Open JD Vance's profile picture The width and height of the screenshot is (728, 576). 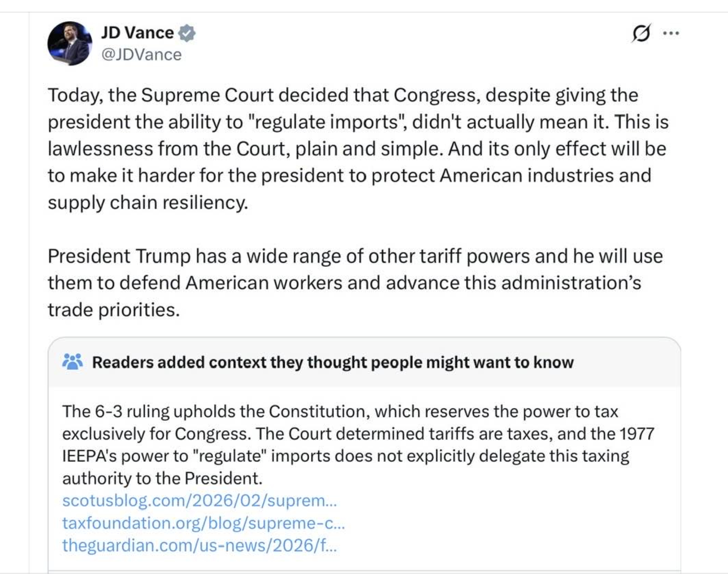click(x=70, y=44)
